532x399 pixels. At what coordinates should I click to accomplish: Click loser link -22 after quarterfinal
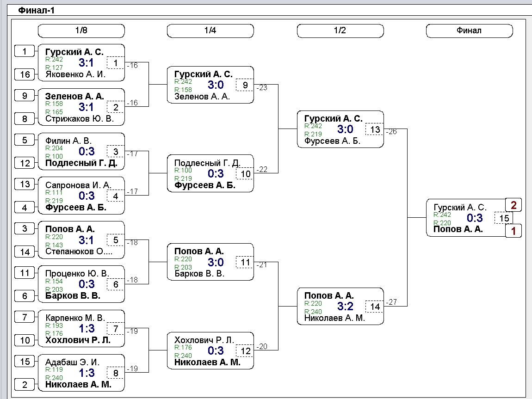tap(261, 170)
